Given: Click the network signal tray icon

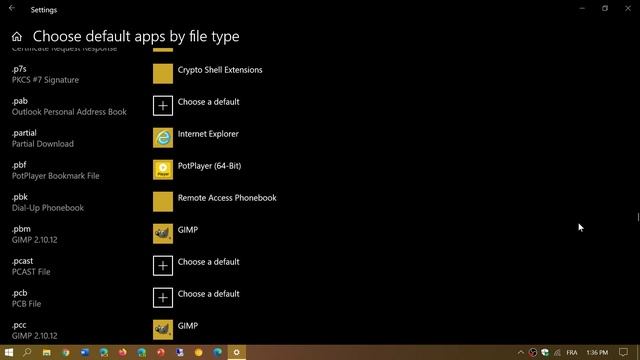Looking at the screenshot, I should (x=557, y=352).
